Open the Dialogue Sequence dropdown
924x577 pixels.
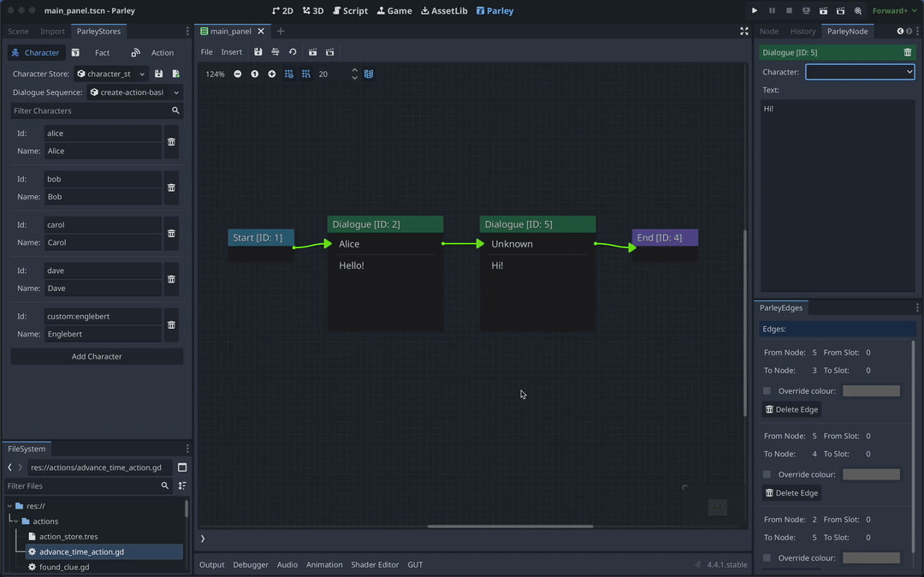(x=135, y=92)
